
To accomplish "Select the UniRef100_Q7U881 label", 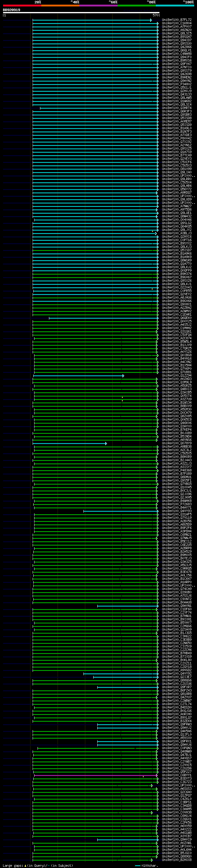I will pos(177,372).
